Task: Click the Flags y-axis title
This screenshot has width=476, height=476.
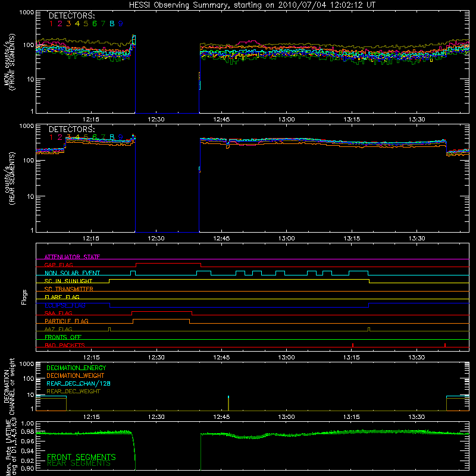Action: tap(24, 297)
